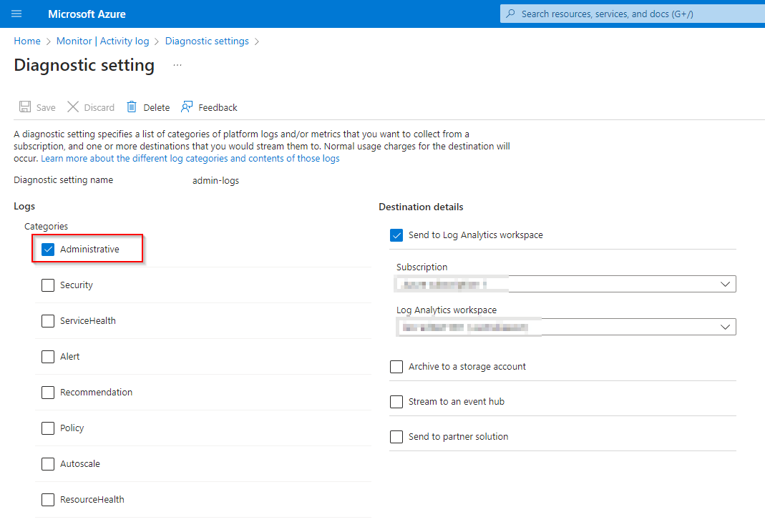Go to Home breadcrumb
The height and width of the screenshot is (532, 765).
click(x=27, y=41)
